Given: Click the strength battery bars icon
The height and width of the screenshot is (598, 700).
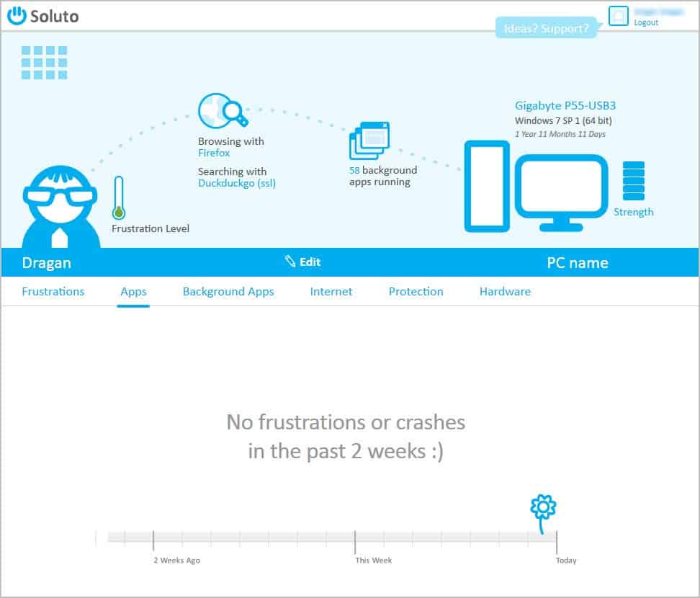Looking at the screenshot, I should (633, 182).
